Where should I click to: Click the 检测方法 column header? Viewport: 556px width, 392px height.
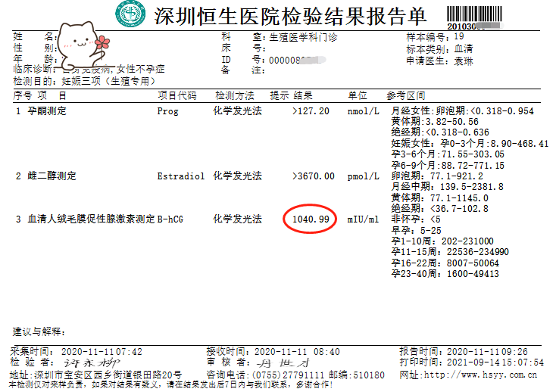pyautogui.click(x=235, y=95)
